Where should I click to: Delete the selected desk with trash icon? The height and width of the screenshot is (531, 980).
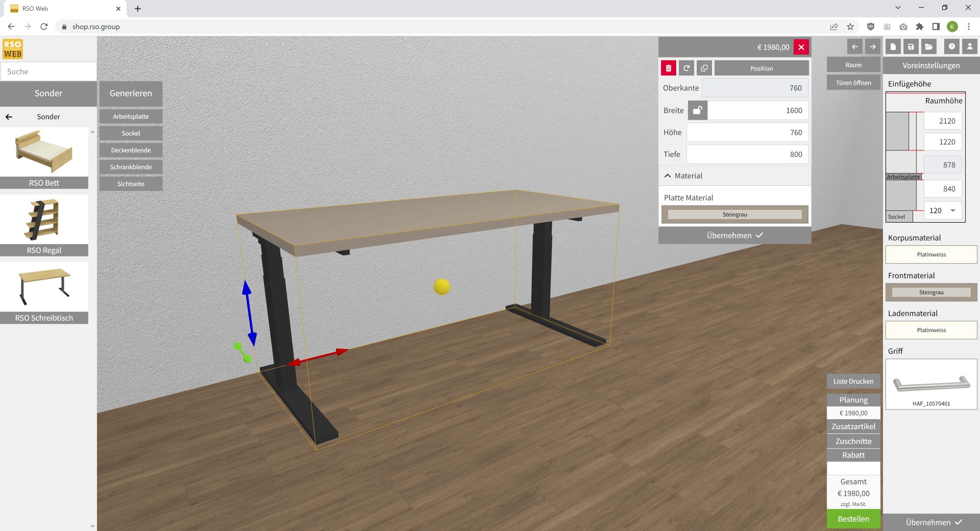coord(668,68)
